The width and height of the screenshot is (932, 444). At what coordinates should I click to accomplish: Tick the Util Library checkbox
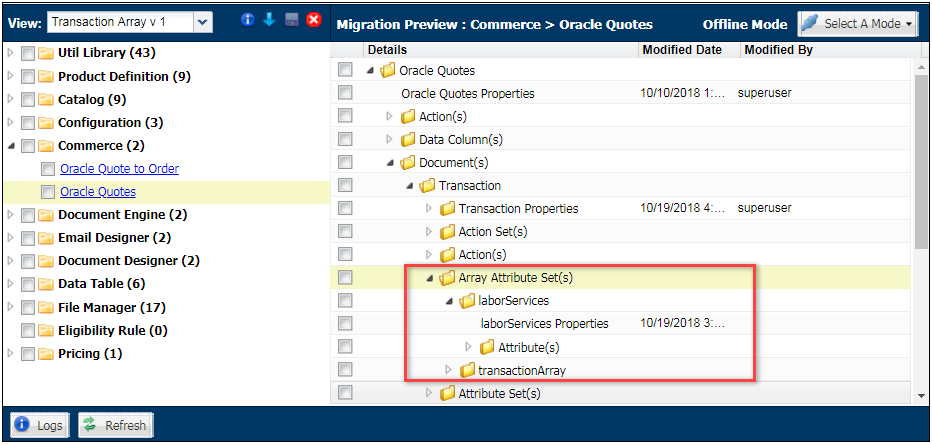28,53
